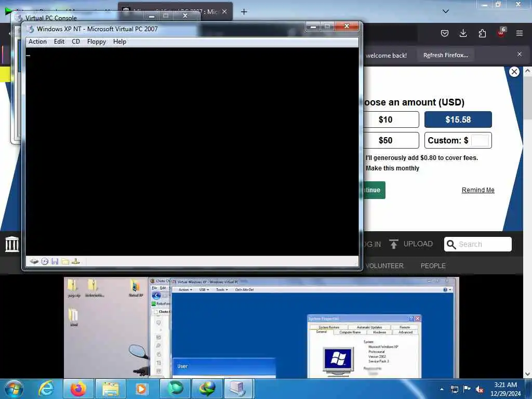Open the Help menu in Virtual PC

tap(119, 42)
